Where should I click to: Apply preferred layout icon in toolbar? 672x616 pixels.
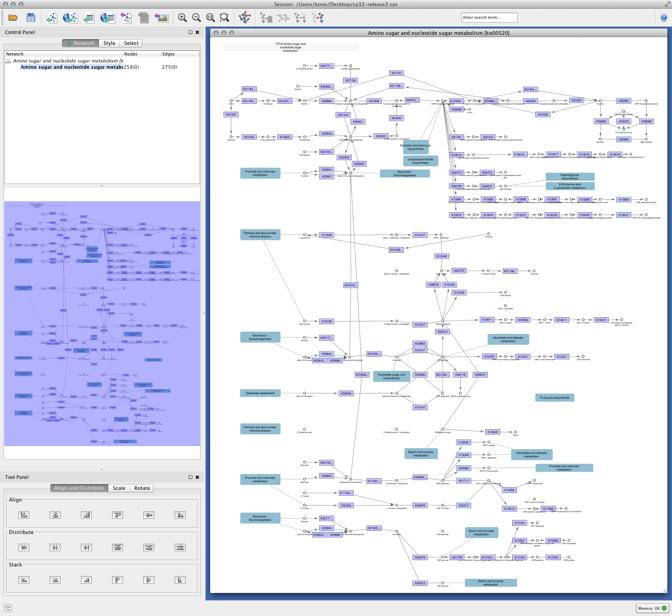point(245,18)
